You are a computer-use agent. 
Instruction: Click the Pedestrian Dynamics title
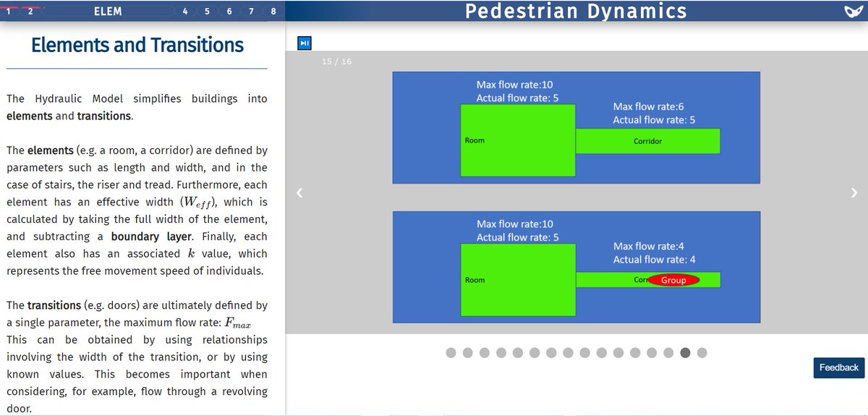(576, 11)
